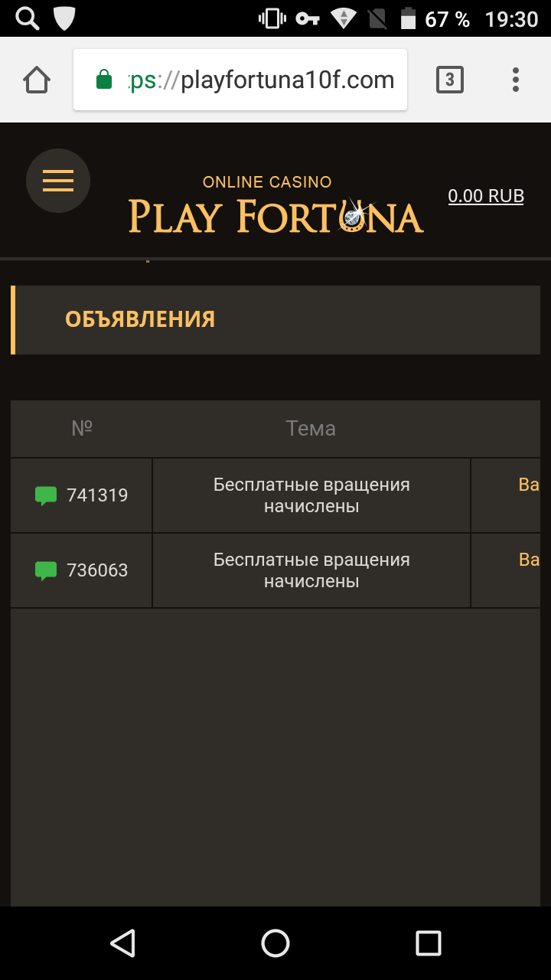
Task: Click the green chat icon beside 741319
Action: 46,495
